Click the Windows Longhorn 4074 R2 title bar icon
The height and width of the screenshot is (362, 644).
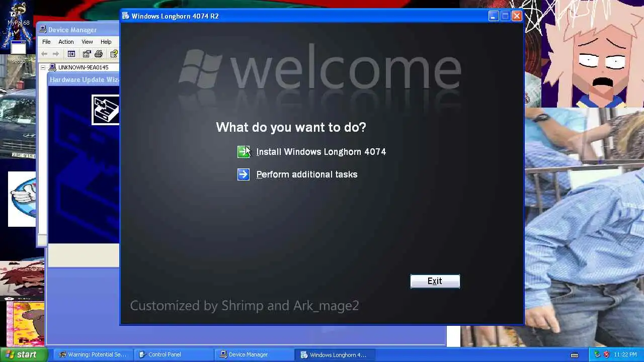pos(126,16)
